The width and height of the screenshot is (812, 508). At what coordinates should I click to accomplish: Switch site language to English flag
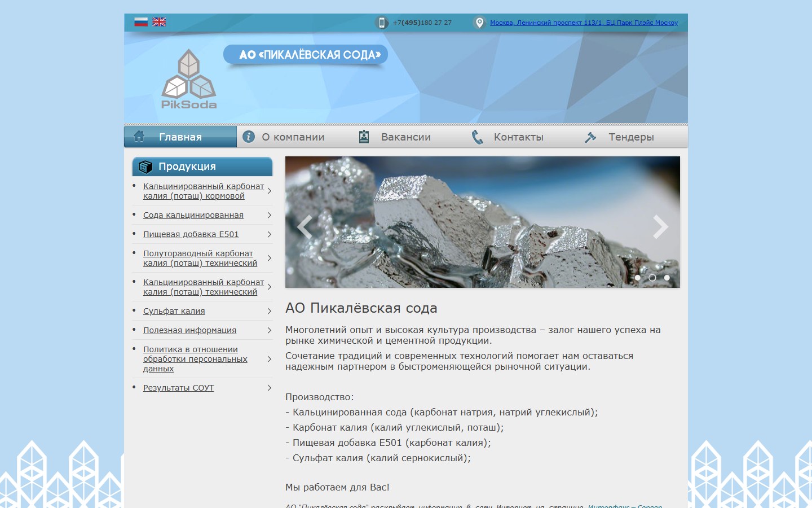tap(159, 22)
